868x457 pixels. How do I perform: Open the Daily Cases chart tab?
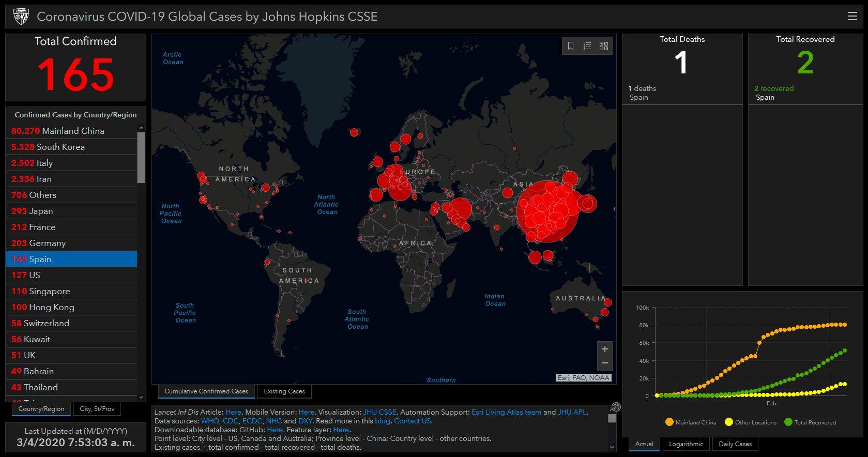[735, 444]
